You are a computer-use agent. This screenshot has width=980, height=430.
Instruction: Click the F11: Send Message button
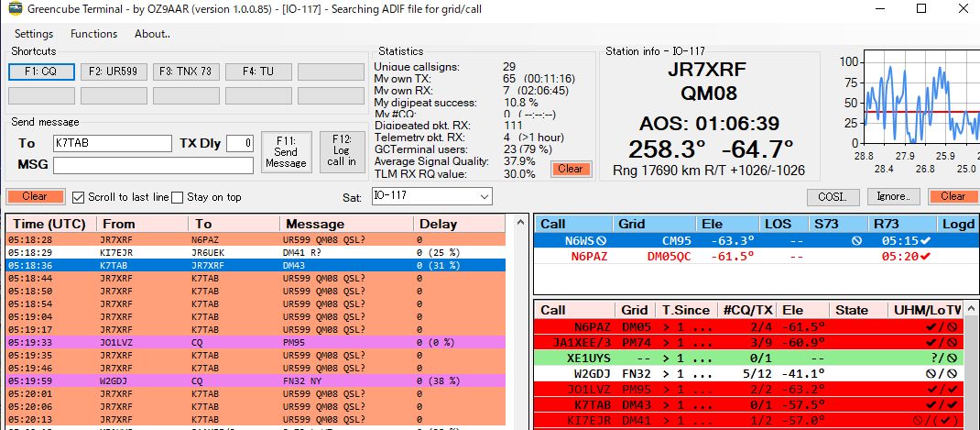[x=287, y=152]
